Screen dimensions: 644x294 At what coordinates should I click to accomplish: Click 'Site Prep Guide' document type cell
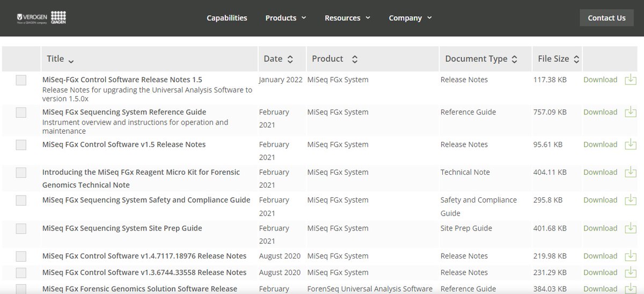[466, 228]
